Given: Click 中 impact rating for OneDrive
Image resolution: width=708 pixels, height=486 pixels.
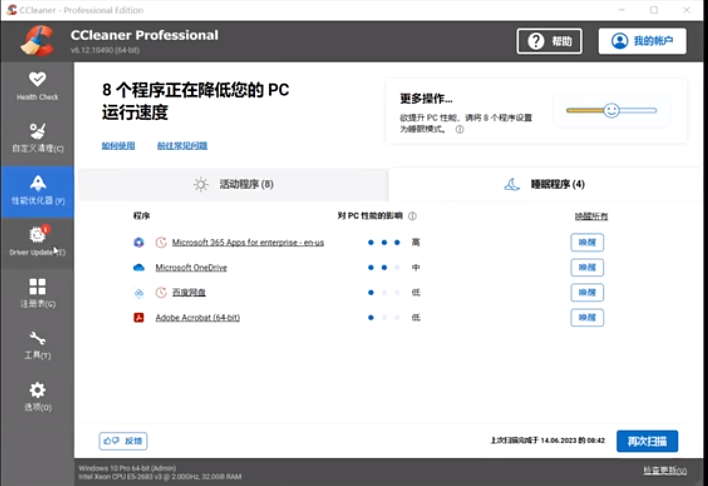Looking at the screenshot, I should click(416, 267).
